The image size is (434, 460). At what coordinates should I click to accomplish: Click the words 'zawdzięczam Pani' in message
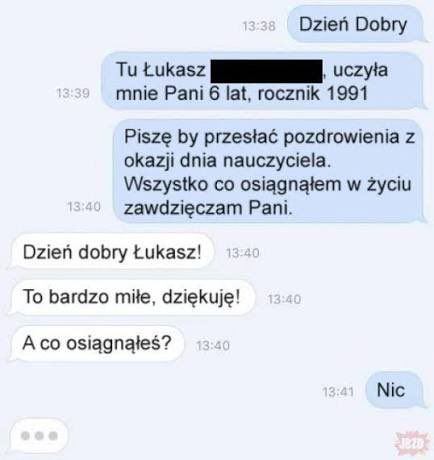click(x=206, y=209)
